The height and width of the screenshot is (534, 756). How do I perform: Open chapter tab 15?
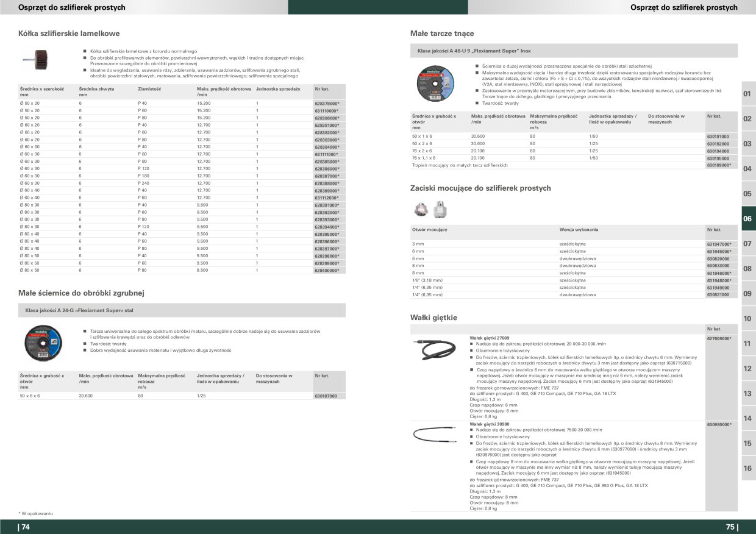pos(748,444)
